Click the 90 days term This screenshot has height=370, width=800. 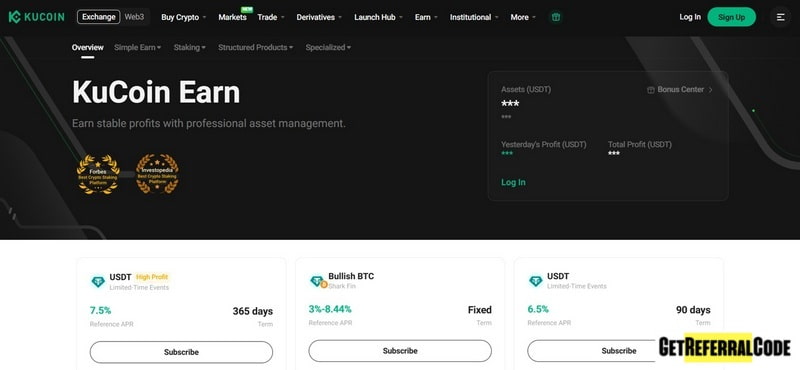(x=693, y=310)
